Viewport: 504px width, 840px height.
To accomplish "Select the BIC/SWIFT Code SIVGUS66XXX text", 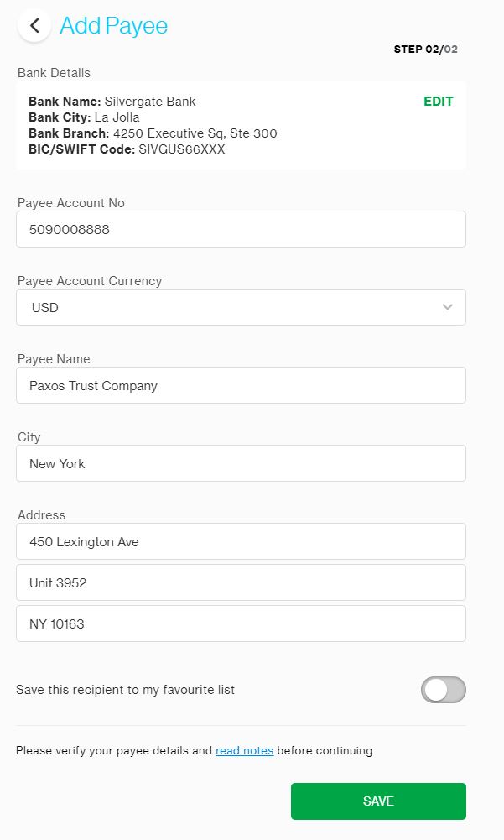I will 127,149.
